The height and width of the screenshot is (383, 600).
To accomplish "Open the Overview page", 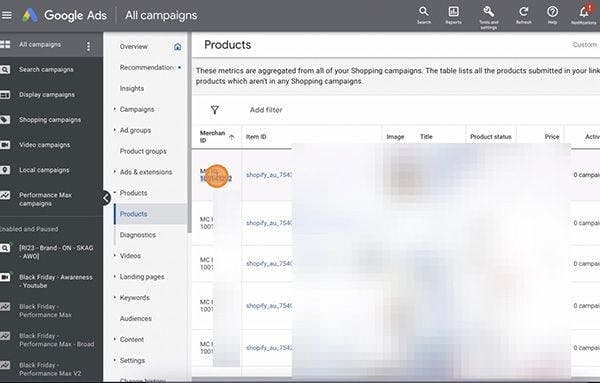I will 134,47.
